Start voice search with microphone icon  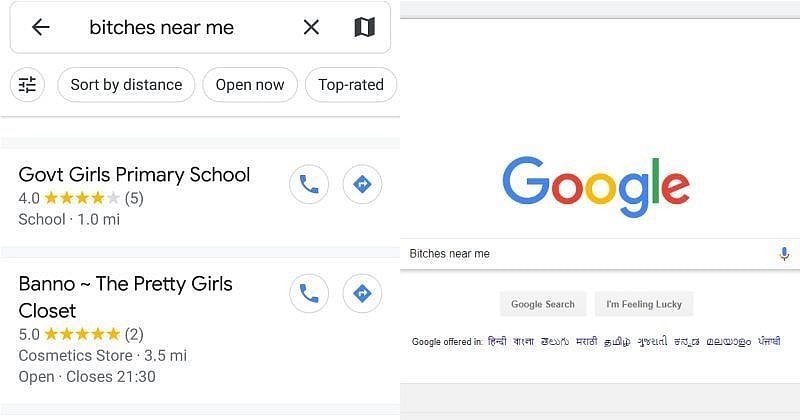[785, 254]
